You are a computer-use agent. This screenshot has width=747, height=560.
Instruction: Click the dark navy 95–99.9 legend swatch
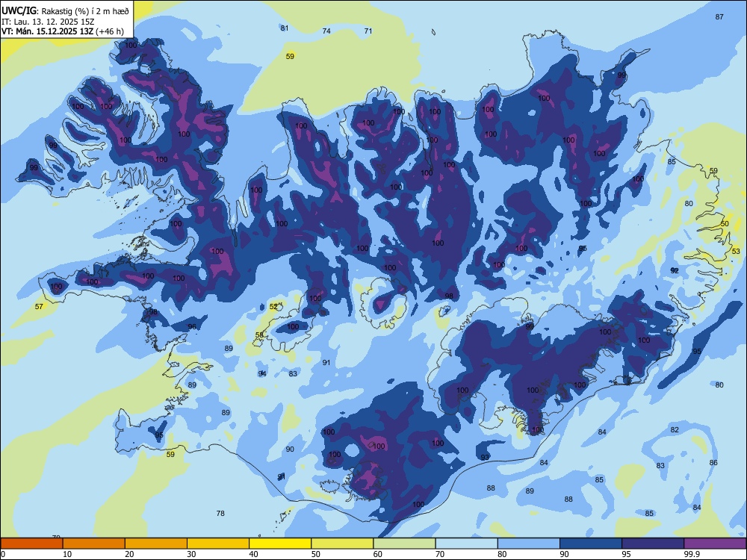point(653,544)
